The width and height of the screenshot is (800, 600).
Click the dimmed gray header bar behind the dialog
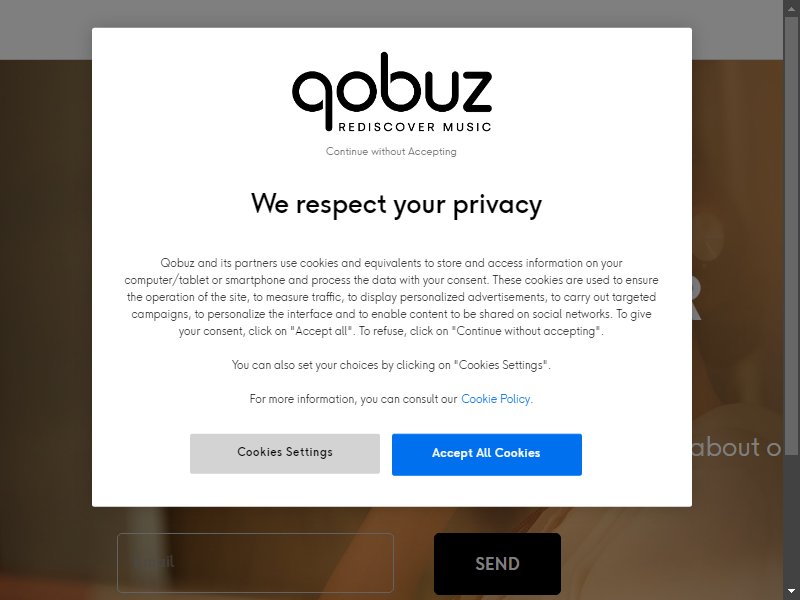(391, 14)
